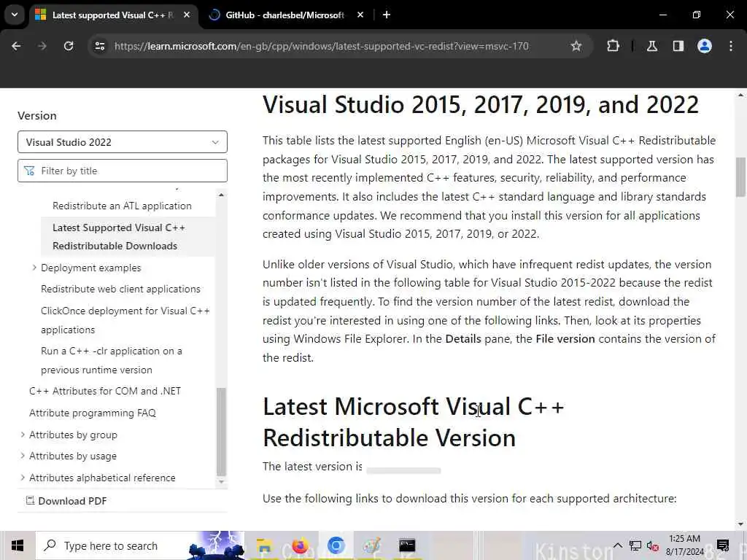The image size is (747, 560).
Task: Click the main page scrollbar thumb
Action: tap(740, 177)
